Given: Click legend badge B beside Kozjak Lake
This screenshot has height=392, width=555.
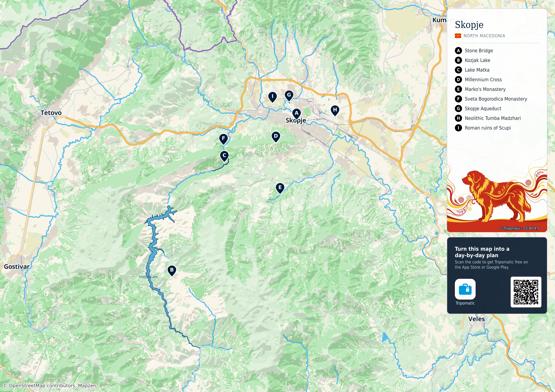Looking at the screenshot, I should [x=458, y=60].
